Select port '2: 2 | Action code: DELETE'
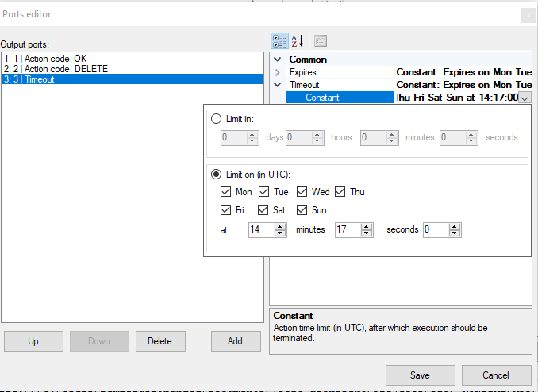The width and height of the screenshot is (538, 392). 133,69
